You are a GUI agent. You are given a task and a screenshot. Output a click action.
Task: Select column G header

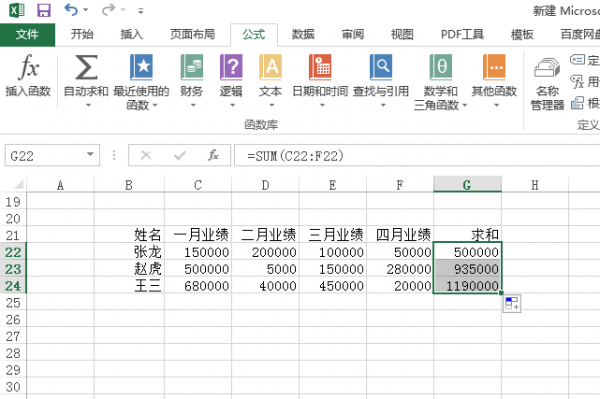467,185
